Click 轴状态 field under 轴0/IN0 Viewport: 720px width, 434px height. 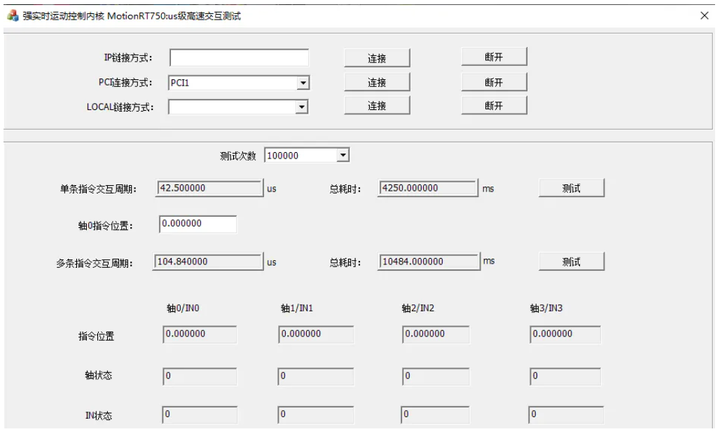click(x=200, y=376)
